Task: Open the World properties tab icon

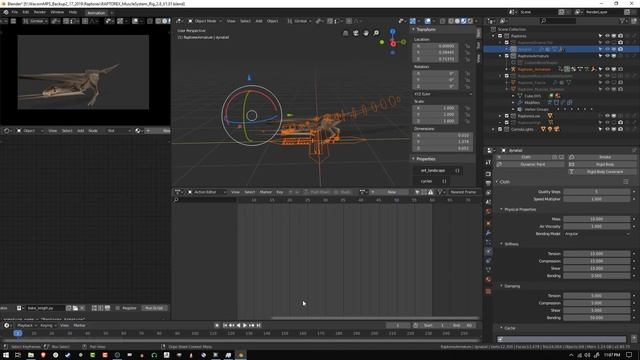Action: 488,211
